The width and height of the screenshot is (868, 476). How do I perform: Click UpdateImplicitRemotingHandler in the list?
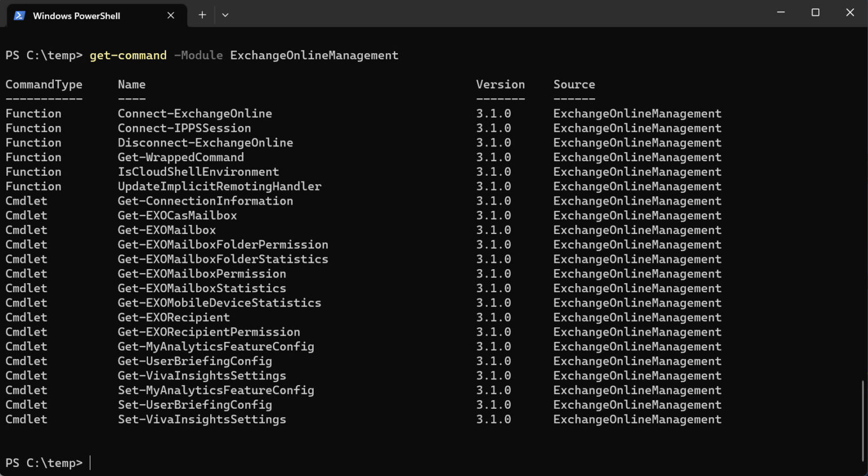(x=219, y=187)
